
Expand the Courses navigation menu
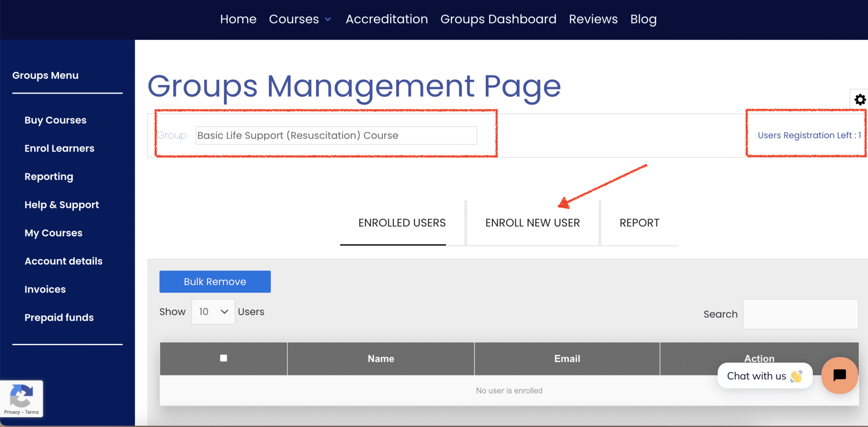[300, 19]
